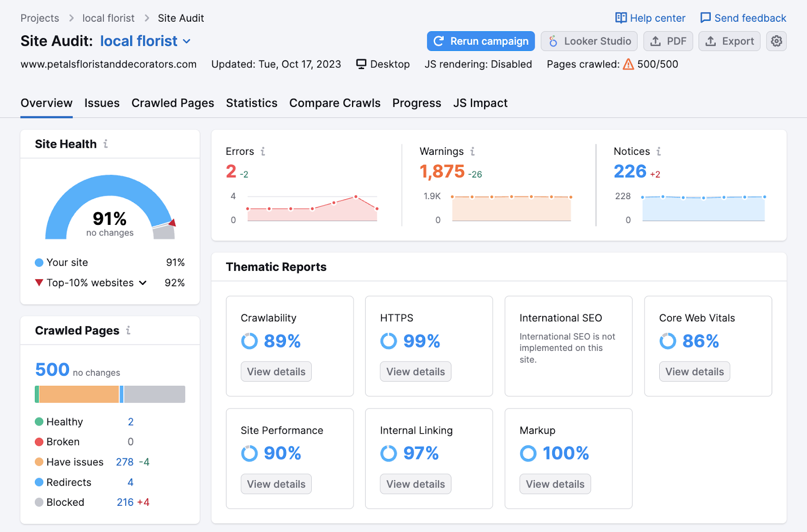
Task: Click Site Performance progress ring icon
Action: 249,453
